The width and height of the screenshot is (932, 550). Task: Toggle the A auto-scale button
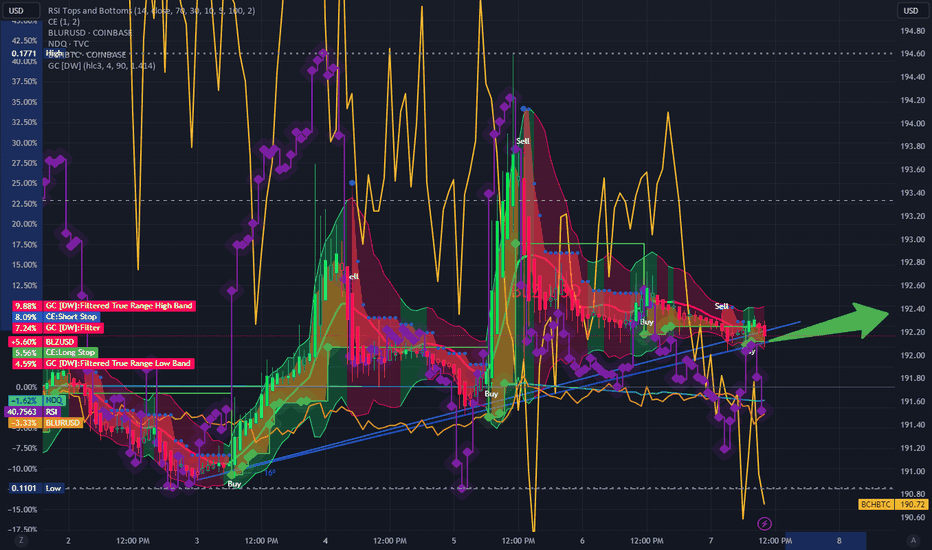pyautogui.click(x=913, y=540)
